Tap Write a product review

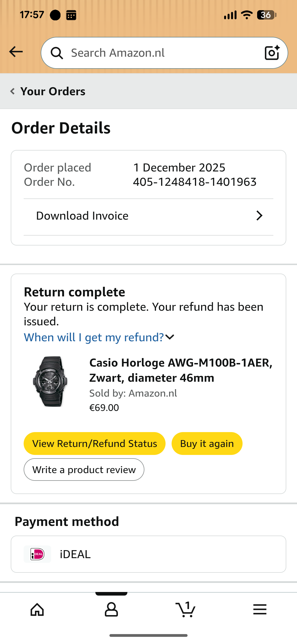(x=84, y=470)
